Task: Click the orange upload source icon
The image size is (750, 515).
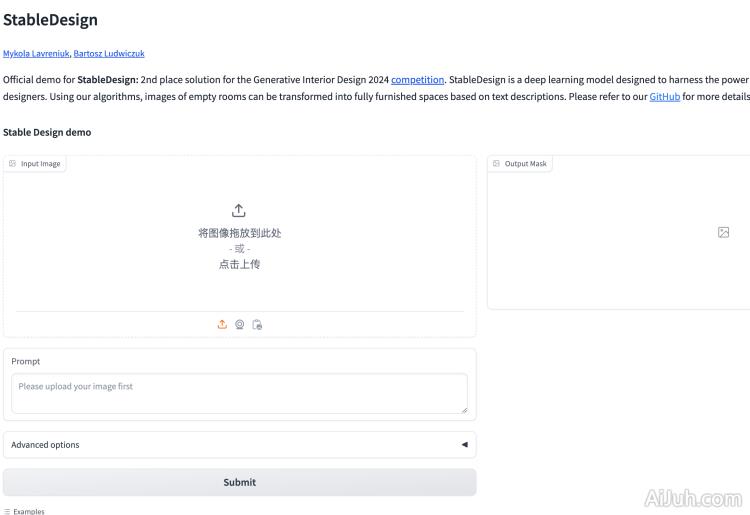Action: click(222, 324)
